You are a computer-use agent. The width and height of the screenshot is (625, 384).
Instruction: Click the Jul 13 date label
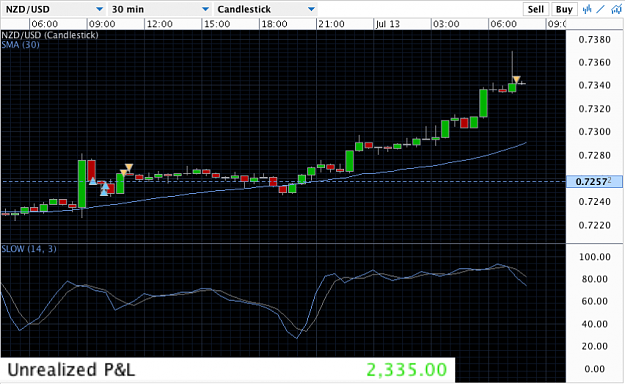click(x=388, y=24)
